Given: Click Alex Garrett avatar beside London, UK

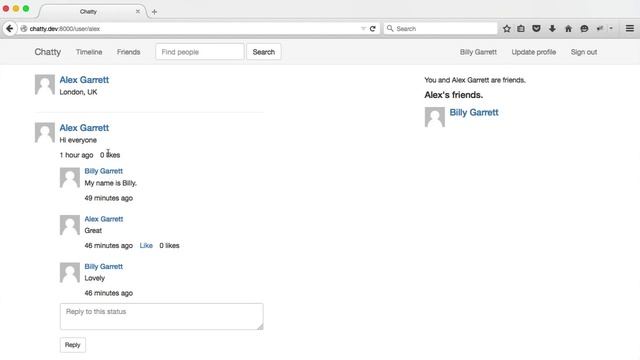Looking at the screenshot, I should pyautogui.click(x=45, y=84).
